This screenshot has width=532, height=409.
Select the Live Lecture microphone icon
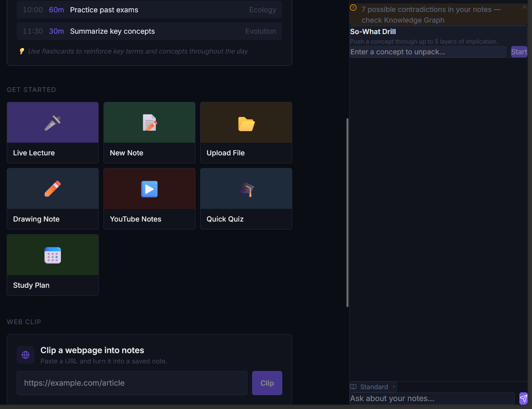(52, 122)
